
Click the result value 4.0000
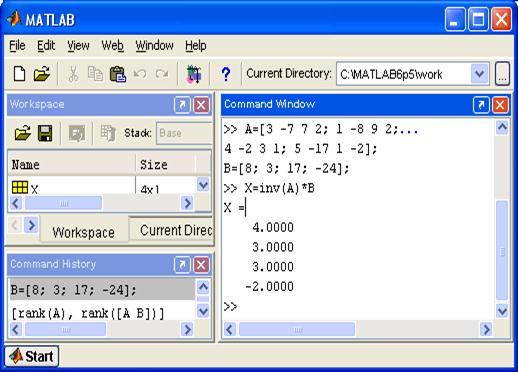click(273, 227)
